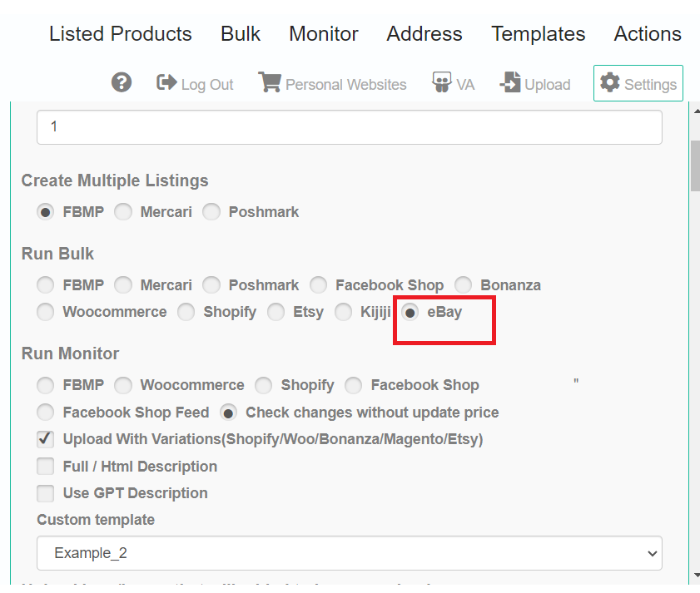The height and width of the screenshot is (593, 700).
Task: Enable Use GPT Description checkbox
Action: coord(45,493)
